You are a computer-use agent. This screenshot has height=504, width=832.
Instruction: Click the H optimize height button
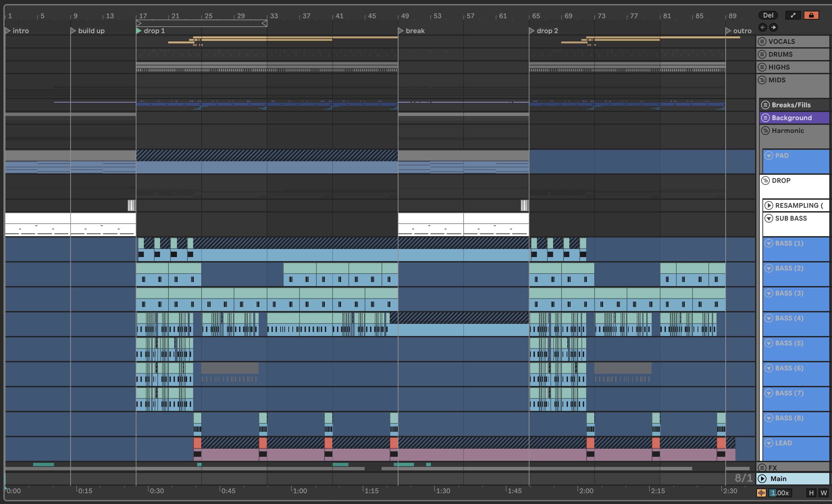[x=811, y=493]
